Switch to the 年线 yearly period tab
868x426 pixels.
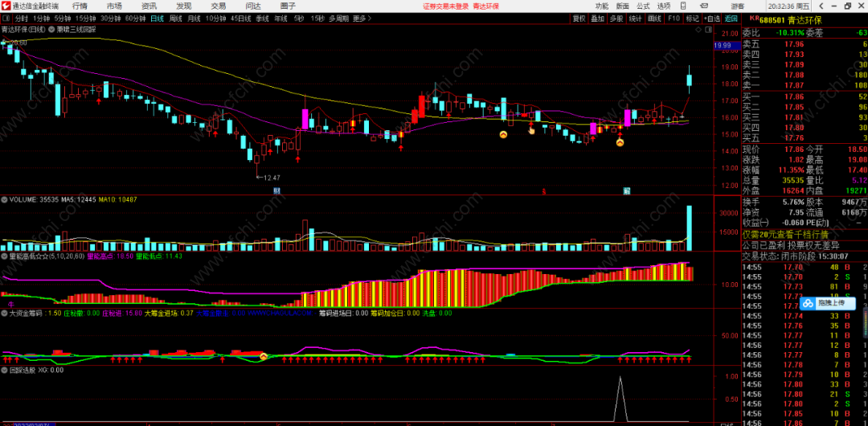(280, 18)
